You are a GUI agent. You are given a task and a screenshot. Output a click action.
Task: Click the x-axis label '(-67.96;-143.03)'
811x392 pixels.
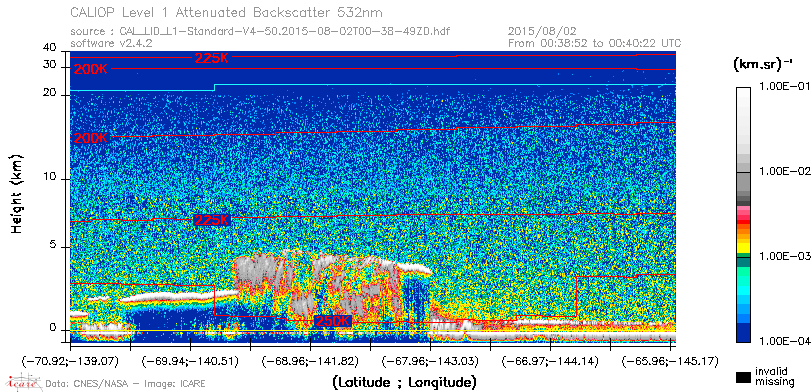(431, 360)
